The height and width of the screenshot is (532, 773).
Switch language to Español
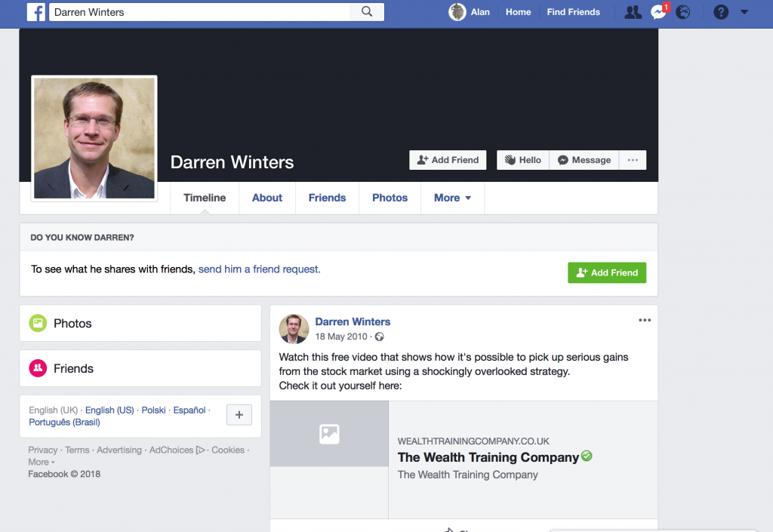(x=189, y=411)
